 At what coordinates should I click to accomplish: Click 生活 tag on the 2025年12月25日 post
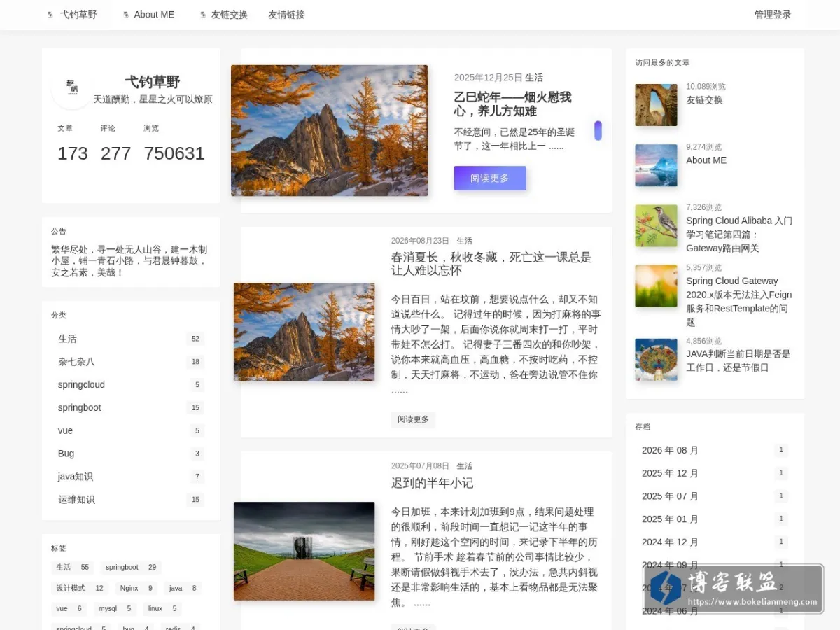[x=534, y=78]
